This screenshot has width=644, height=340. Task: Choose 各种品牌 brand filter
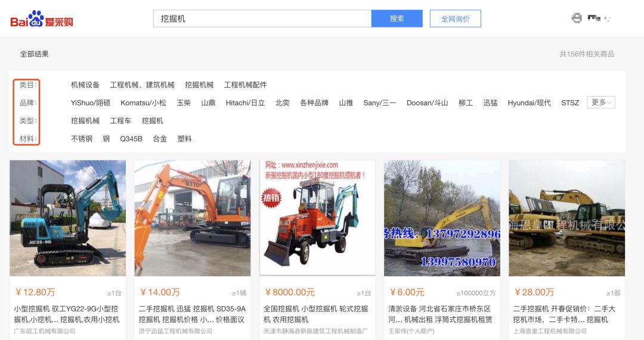click(x=314, y=103)
